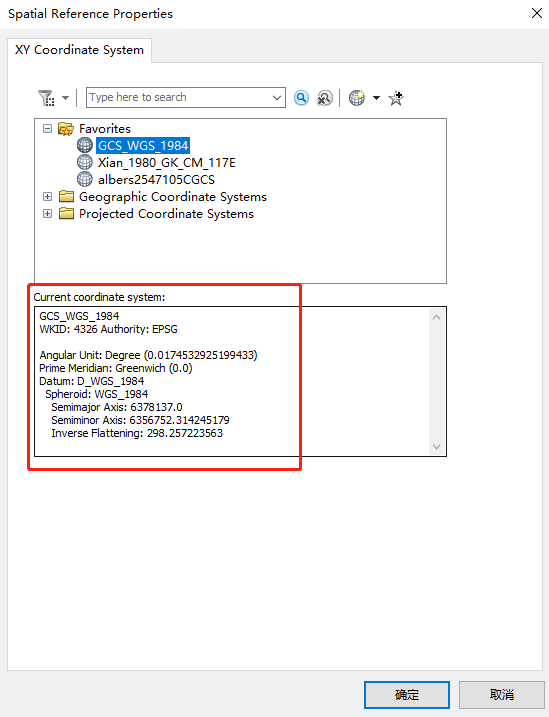Screen dimensions: 549x717
Task: Open the dropdown arrow beside the globe icon
Action: point(376,98)
